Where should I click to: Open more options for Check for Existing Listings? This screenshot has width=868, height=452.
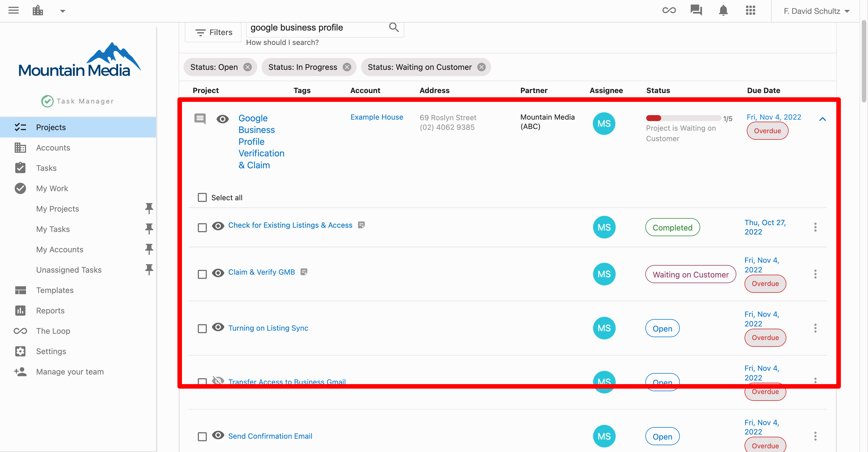[815, 227]
